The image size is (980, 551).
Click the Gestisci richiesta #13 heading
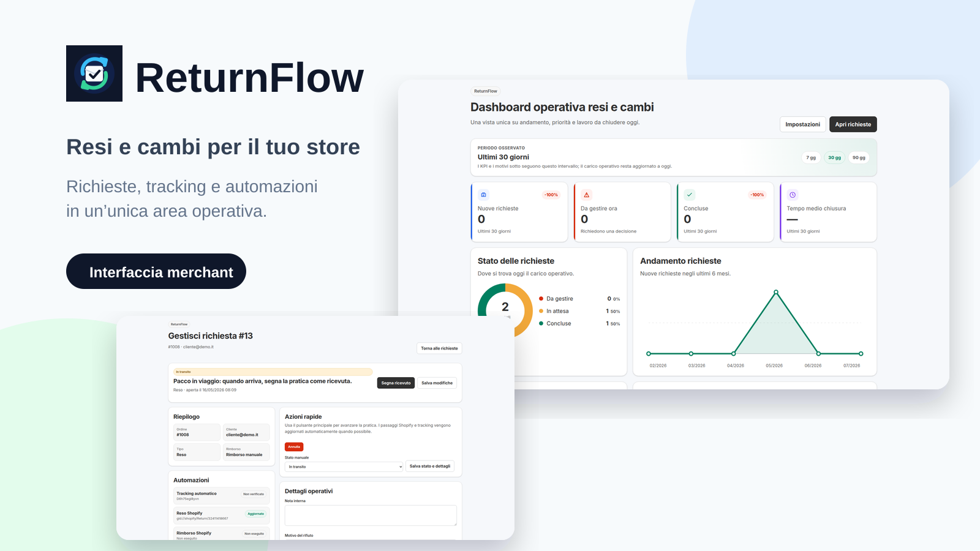coord(211,335)
